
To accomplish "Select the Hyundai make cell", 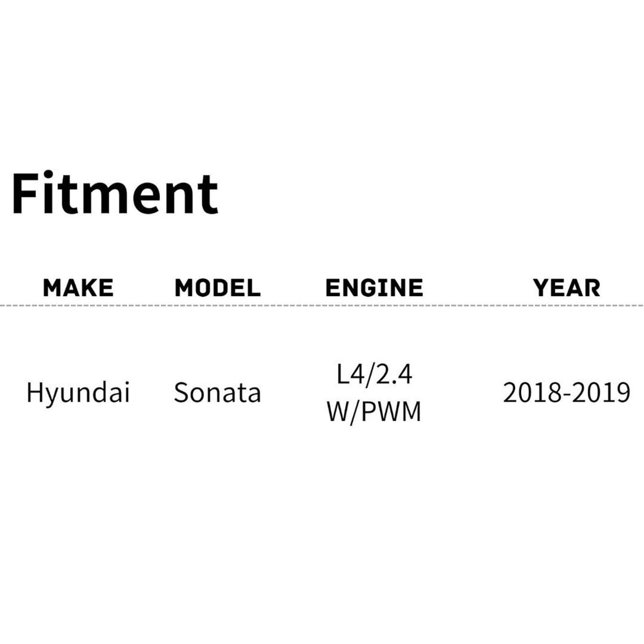I will pyautogui.click(x=78, y=393).
